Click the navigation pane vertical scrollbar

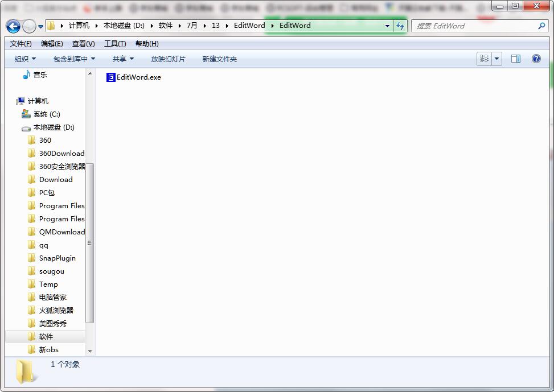point(90,243)
